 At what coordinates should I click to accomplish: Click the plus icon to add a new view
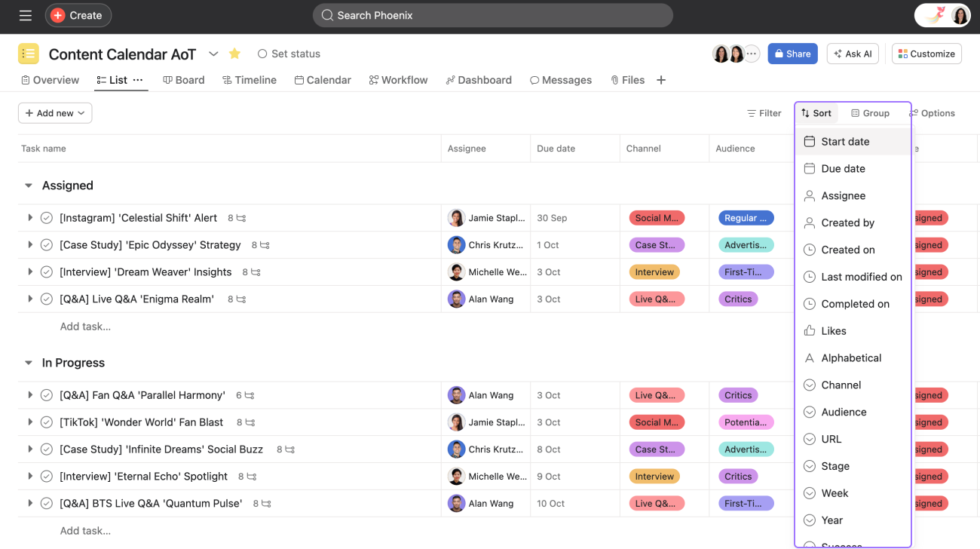click(x=661, y=79)
